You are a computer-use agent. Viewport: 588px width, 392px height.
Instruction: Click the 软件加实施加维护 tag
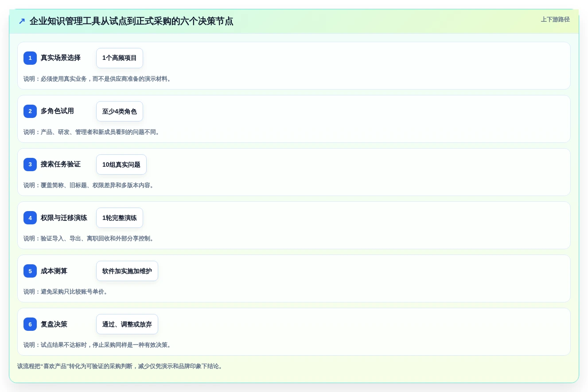(127, 271)
